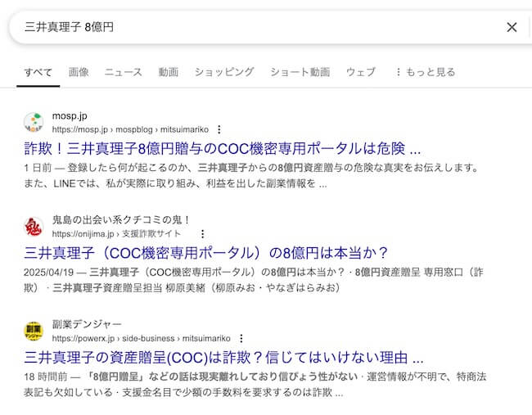Open result 三井真理子の資産贈呈(COC)は詐欺？信じてはいけない理由
Image resolution: width=532 pixels, height=415 pixels.
[x=224, y=358]
